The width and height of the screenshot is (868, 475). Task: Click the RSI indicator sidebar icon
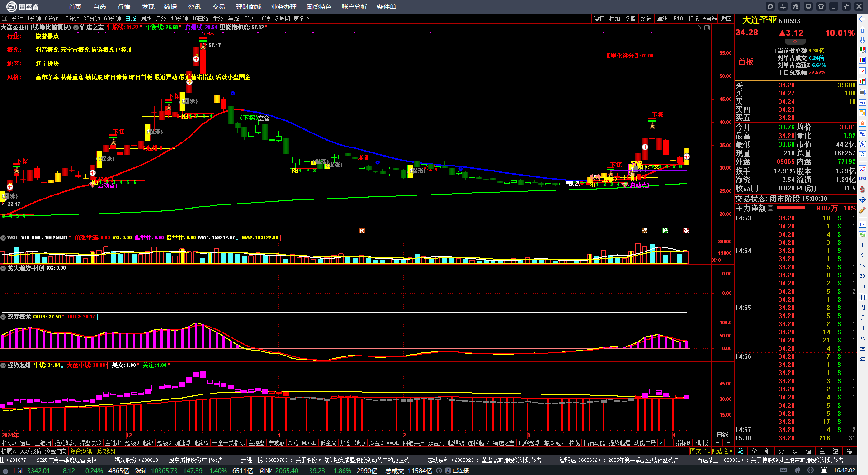tap(863, 179)
